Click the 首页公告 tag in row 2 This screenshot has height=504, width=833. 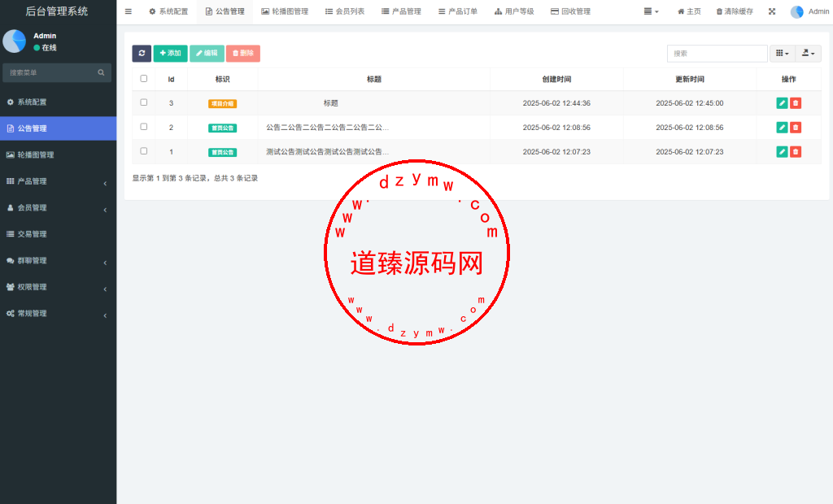tap(222, 128)
